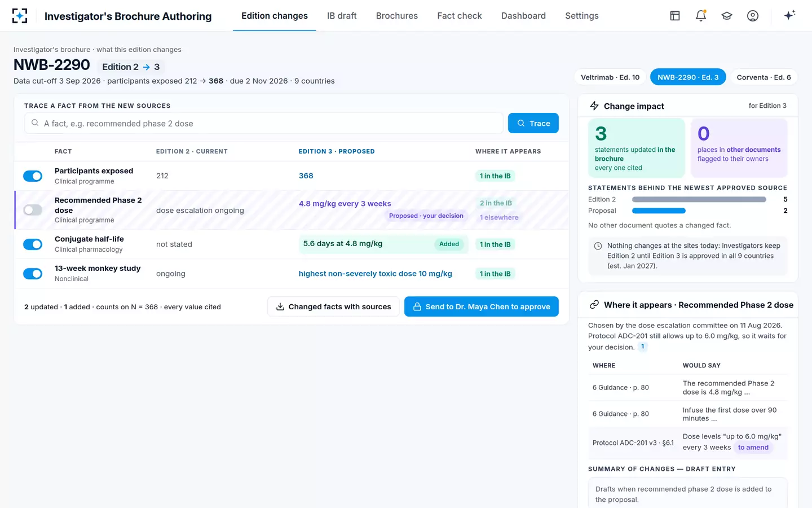Screen dimensions: 812x508
Task: Focus the trace a fact search field
Action: coord(264,123)
